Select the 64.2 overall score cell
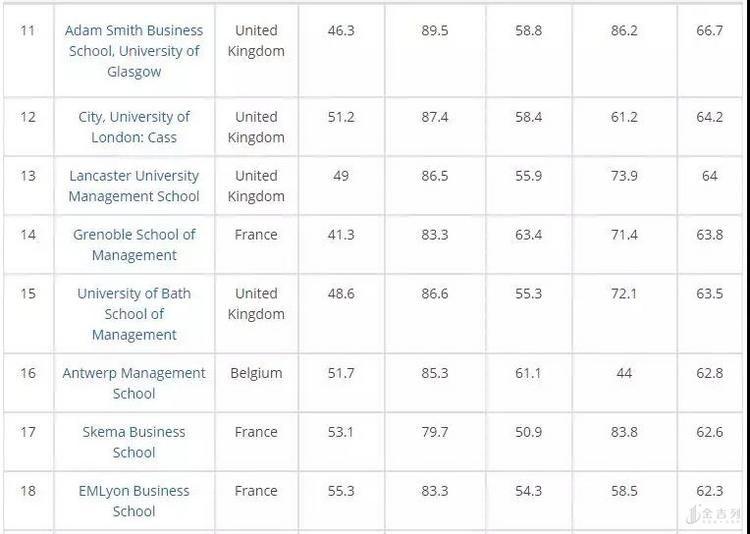750x534 pixels. [709, 117]
